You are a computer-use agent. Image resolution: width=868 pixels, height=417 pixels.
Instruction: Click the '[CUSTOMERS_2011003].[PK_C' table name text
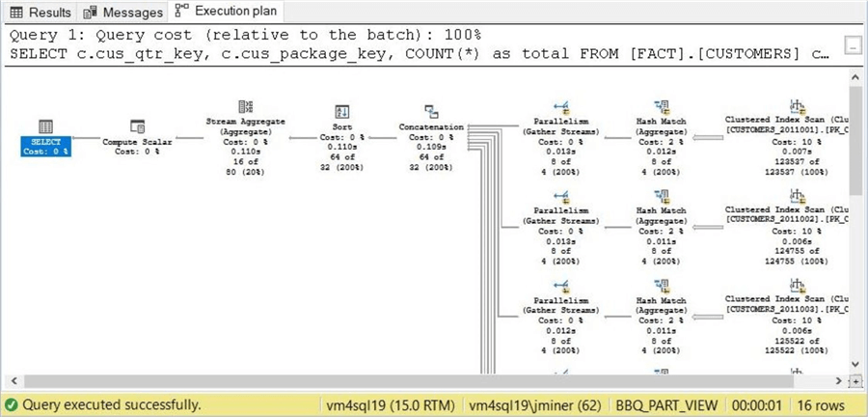787,310
